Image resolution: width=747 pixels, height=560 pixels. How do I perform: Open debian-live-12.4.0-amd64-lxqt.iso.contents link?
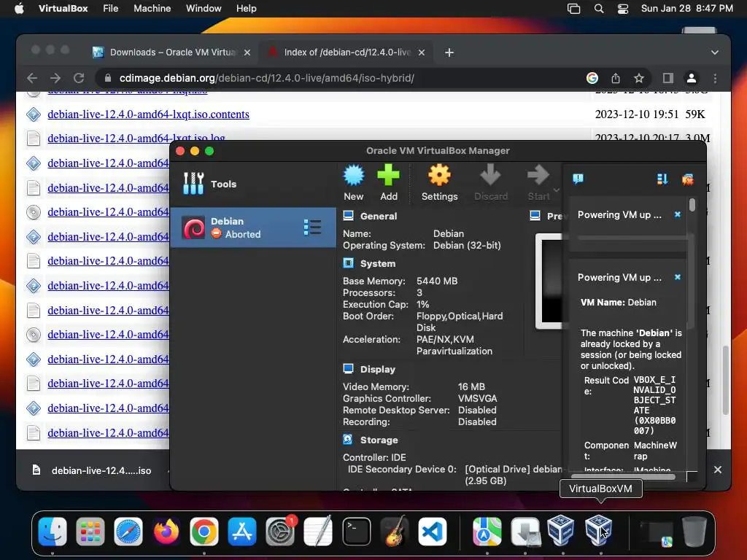(148, 114)
